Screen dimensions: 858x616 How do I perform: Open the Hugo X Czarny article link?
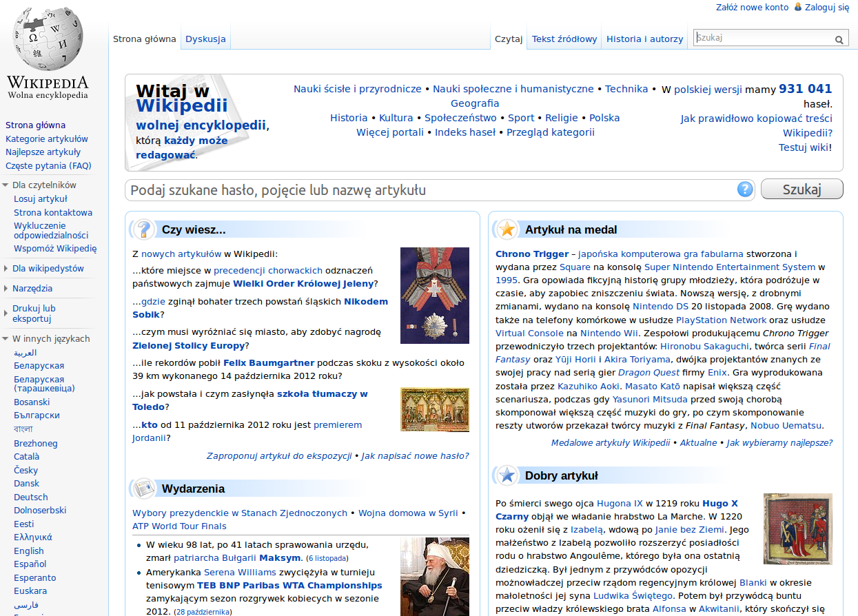click(x=617, y=509)
